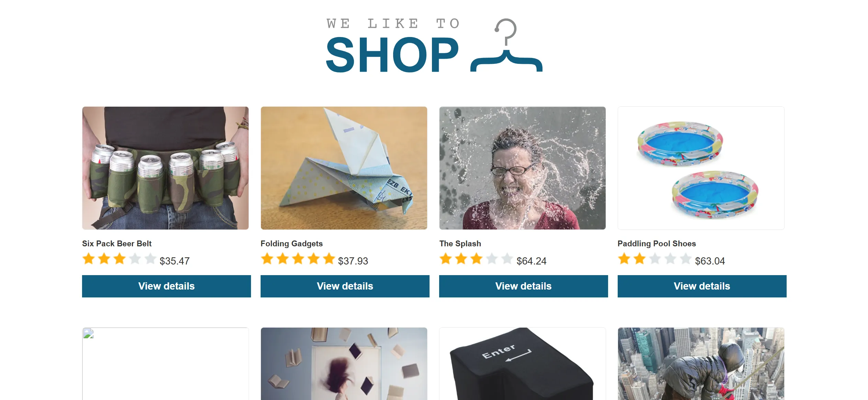868x400 pixels.
Task: Click the two-star rating for Paddling Pool Shoes
Action: 655,259
